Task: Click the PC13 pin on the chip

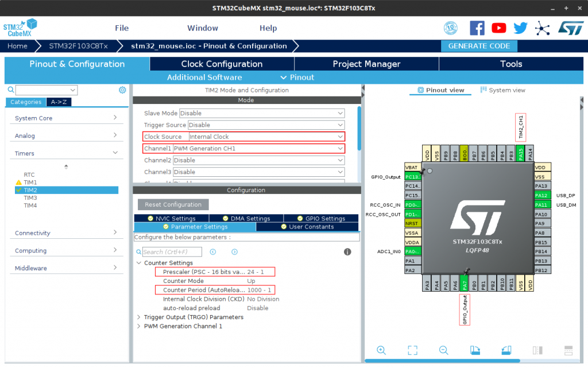Action: tap(412, 176)
